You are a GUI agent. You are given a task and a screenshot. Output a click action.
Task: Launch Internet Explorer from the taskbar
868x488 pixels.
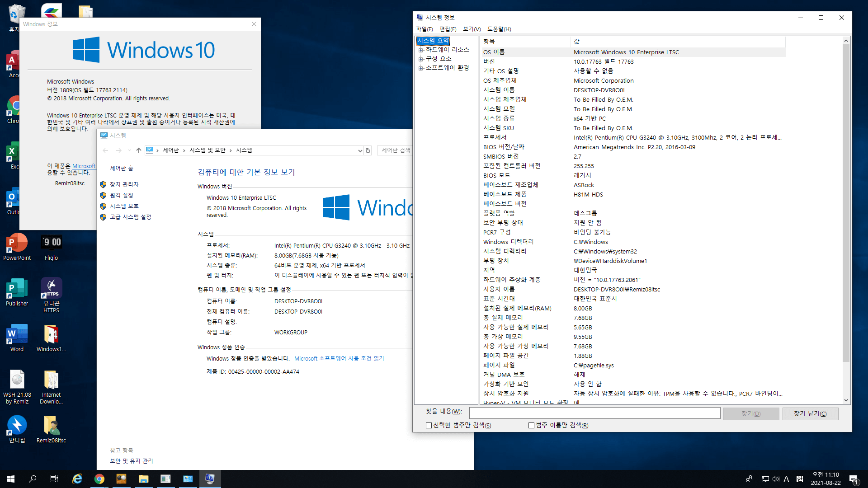point(77,479)
